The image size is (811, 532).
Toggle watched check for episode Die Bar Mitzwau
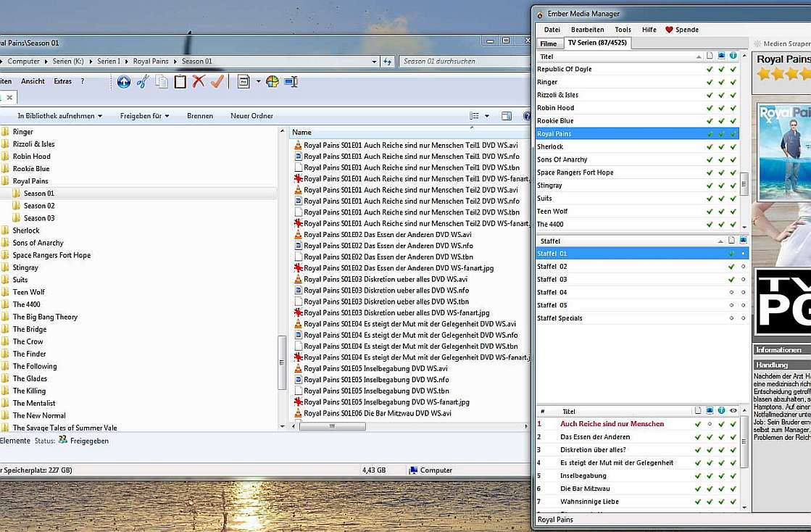tap(733, 489)
